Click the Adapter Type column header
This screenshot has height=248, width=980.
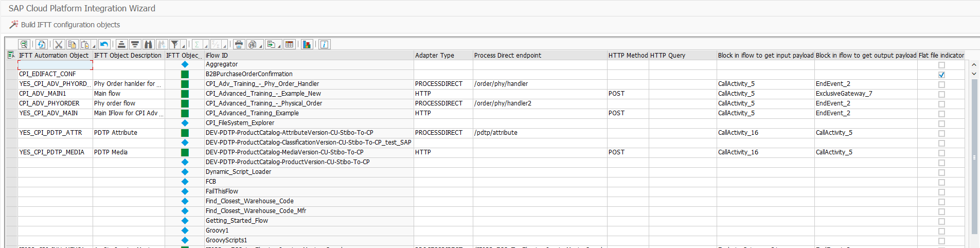point(443,55)
